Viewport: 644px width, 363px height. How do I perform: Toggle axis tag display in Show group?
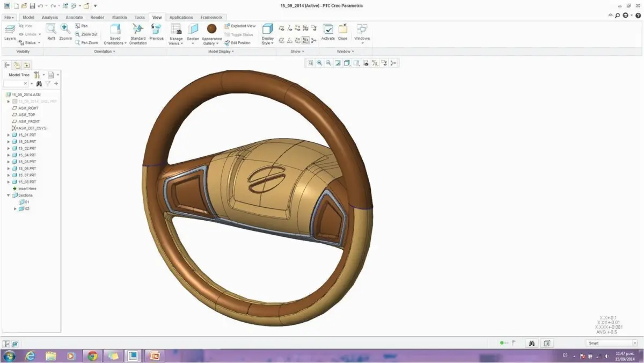tap(290, 40)
